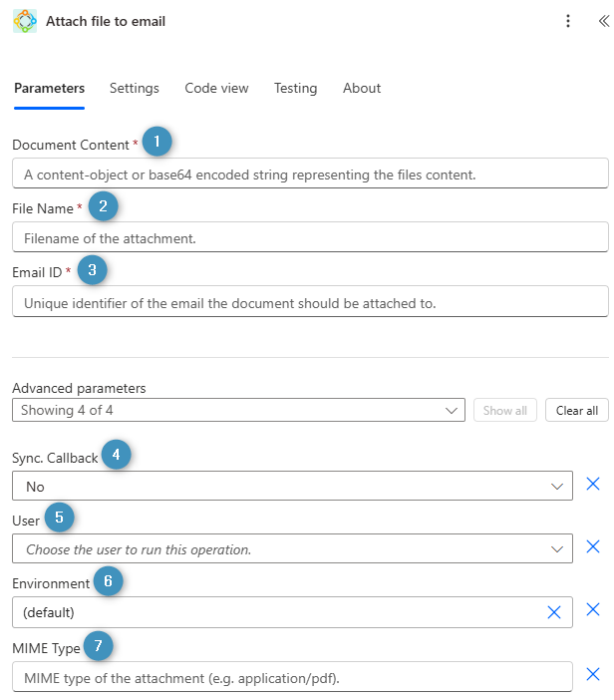The image size is (614, 700).
Task: Remove the Environment advanced parameter row
Action: (592, 610)
